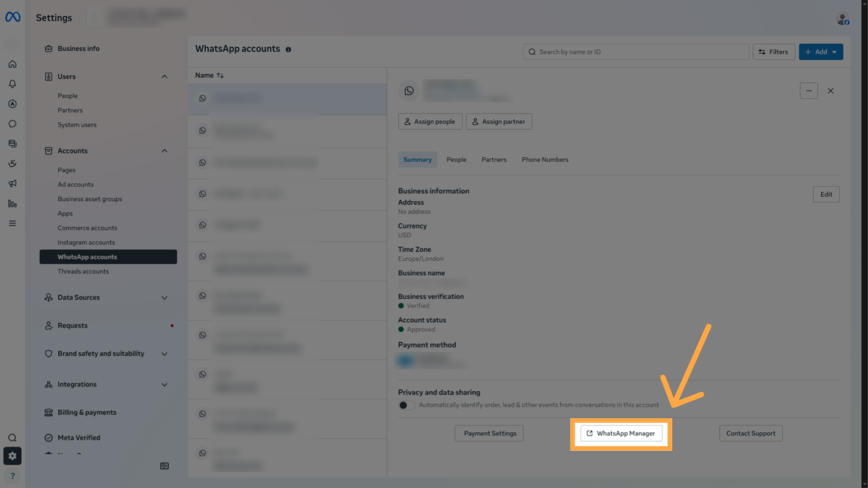Open the Filters button
The width and height of the screenshot is (868, 488).
coord(774,52)
